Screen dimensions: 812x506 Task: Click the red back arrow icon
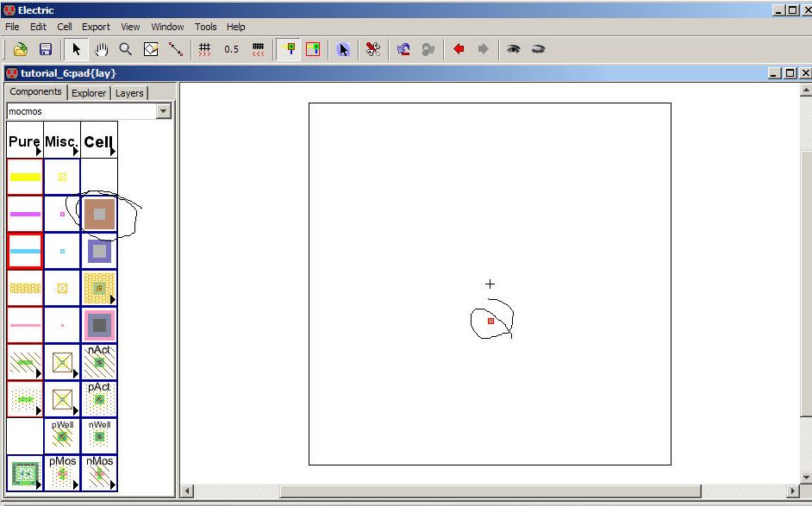tap(459, 50)
